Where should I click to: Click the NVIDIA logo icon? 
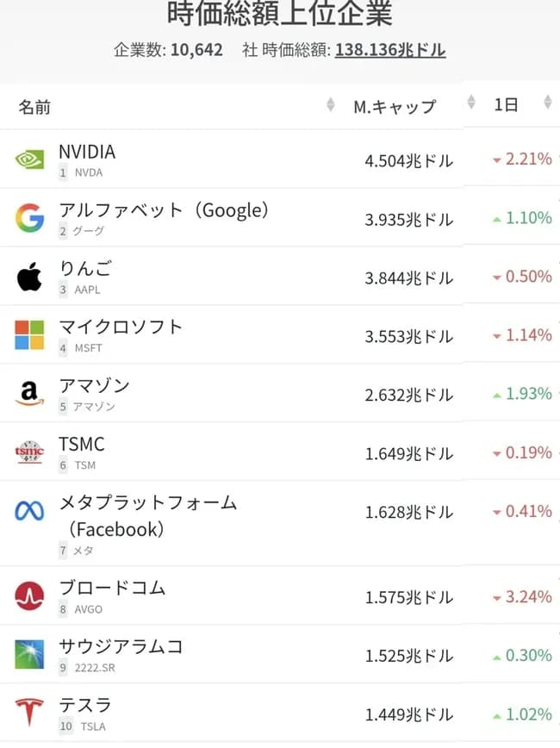tap(30, 159)
